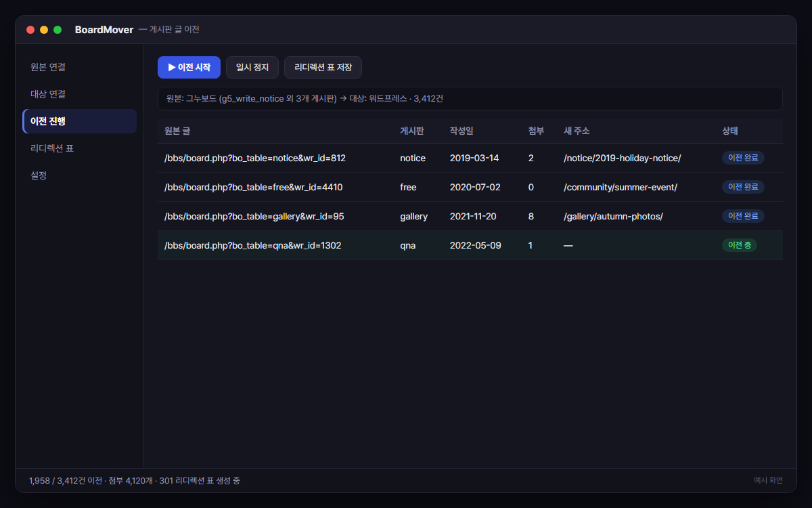Click the qna board name cell
This screenshot has width=812, height=508.
coord(407,245)
